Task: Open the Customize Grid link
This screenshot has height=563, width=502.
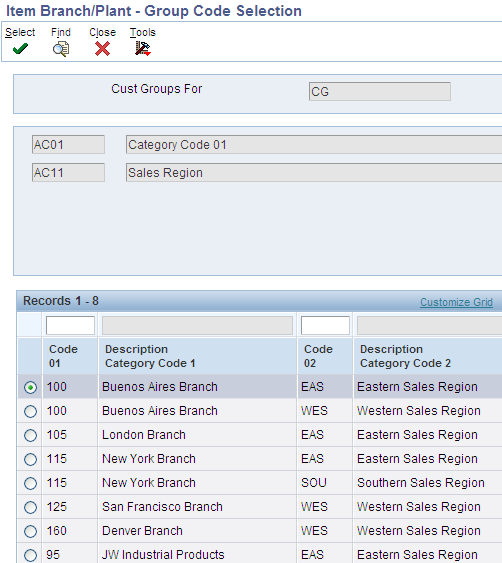Action: [x=456, y=302]
